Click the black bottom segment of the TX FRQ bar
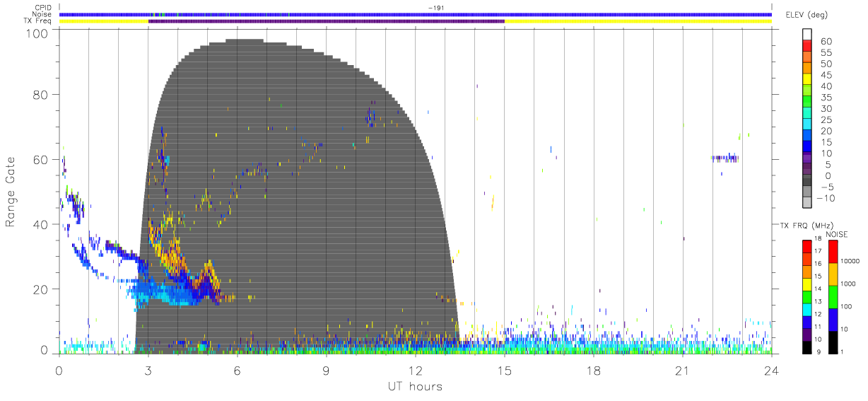868x401 pixels. (x=807, y=347)
